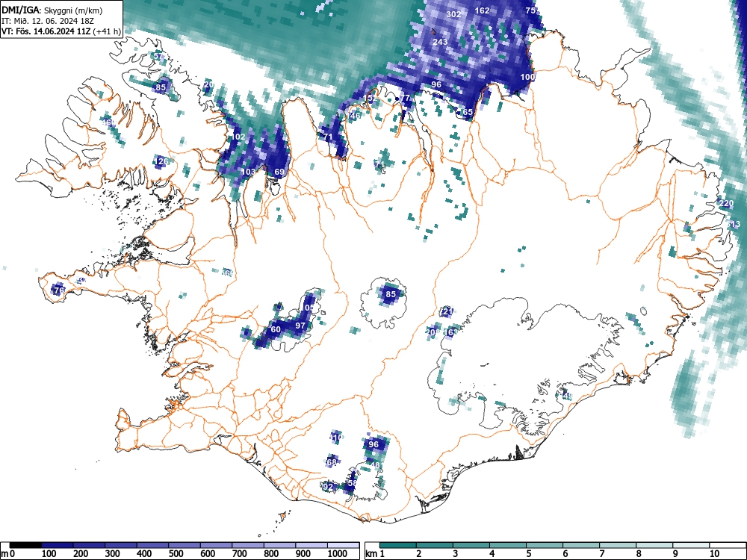
Task: Click the dark blue 100–200 m legend swatch
Action: point(58,545)
